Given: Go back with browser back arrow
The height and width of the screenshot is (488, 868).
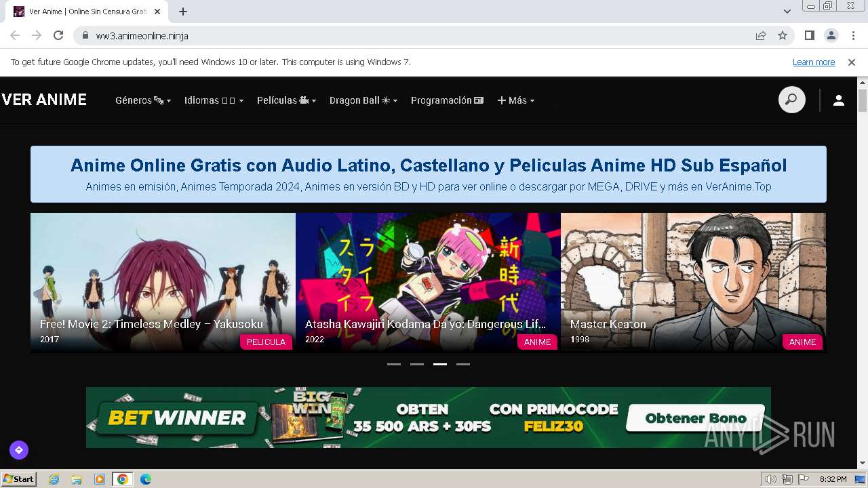Looking at the screenshot, I should 15,35.
